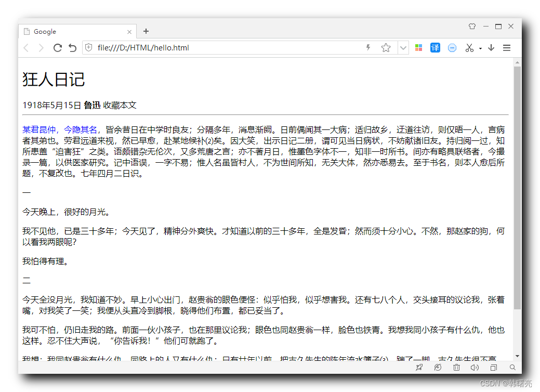This screenshot has width=540, height=392.
Task: Toggle sound with the speaker icon
Action: (x=475, y=368)
